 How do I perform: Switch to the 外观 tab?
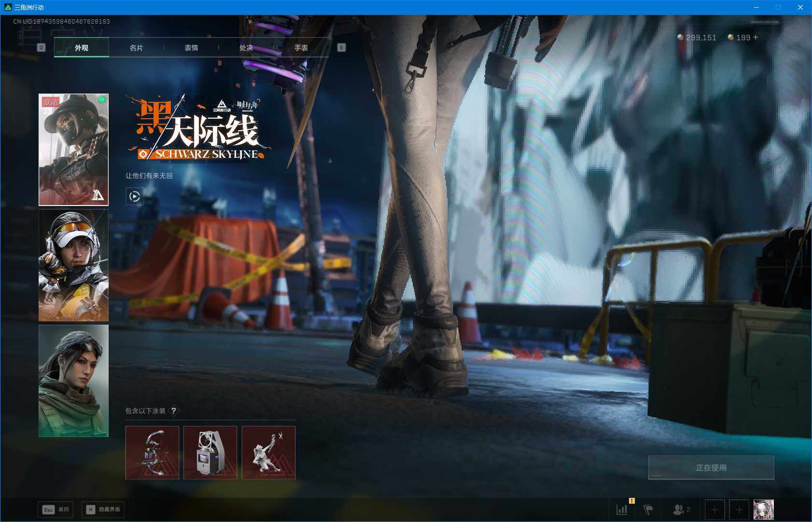[x=82, y=47]
